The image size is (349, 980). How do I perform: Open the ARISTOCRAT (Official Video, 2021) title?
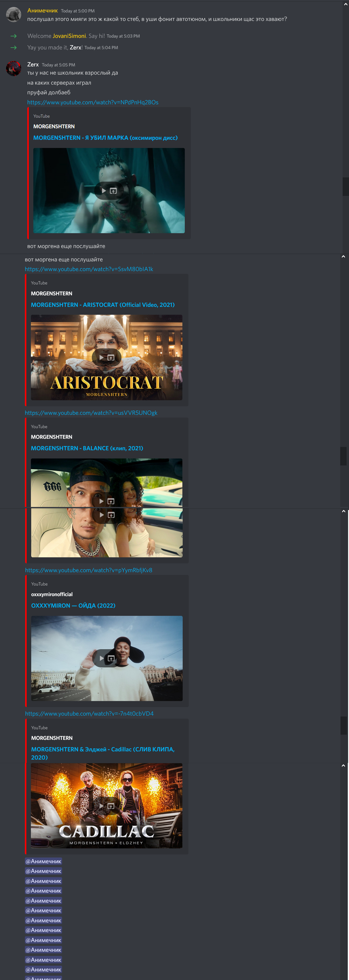click(x=103, y=305)
